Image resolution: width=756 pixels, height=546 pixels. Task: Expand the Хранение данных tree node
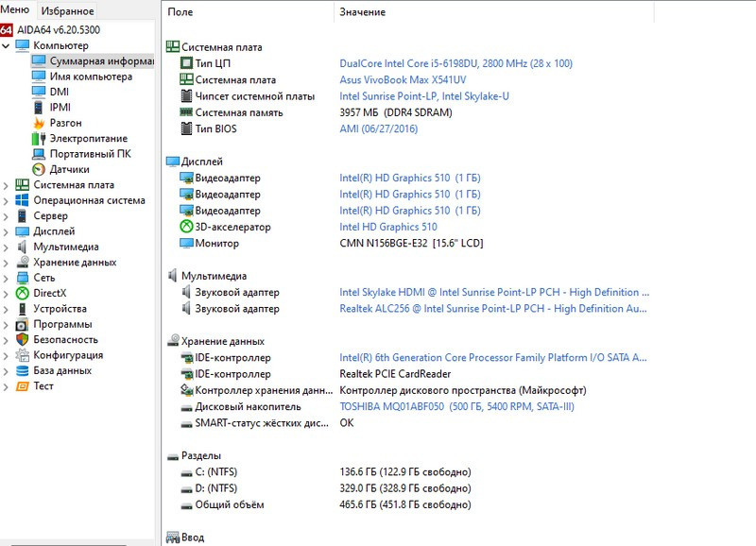pyautogui.click(x=7, y=263)
